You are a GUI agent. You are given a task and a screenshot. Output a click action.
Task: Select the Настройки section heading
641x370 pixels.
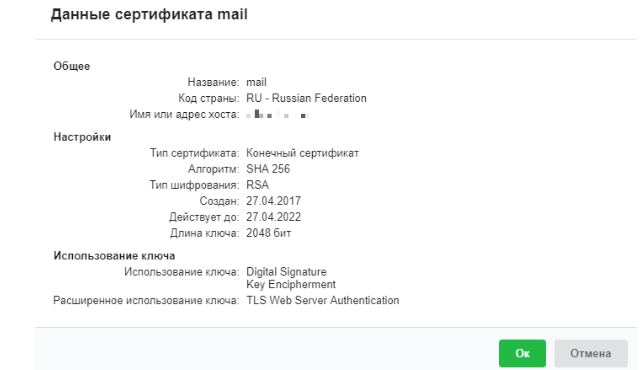[82, 137]
